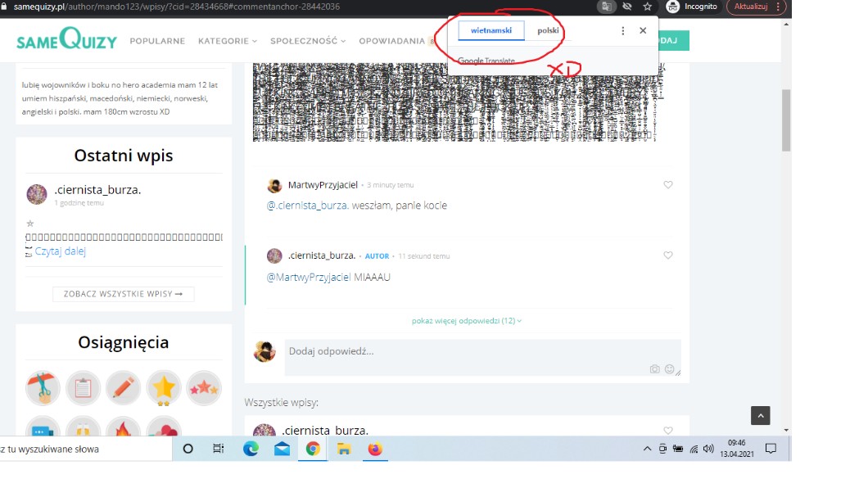Click the scroll-to-top arrow button
868x488 pixels.
[761, 416]
